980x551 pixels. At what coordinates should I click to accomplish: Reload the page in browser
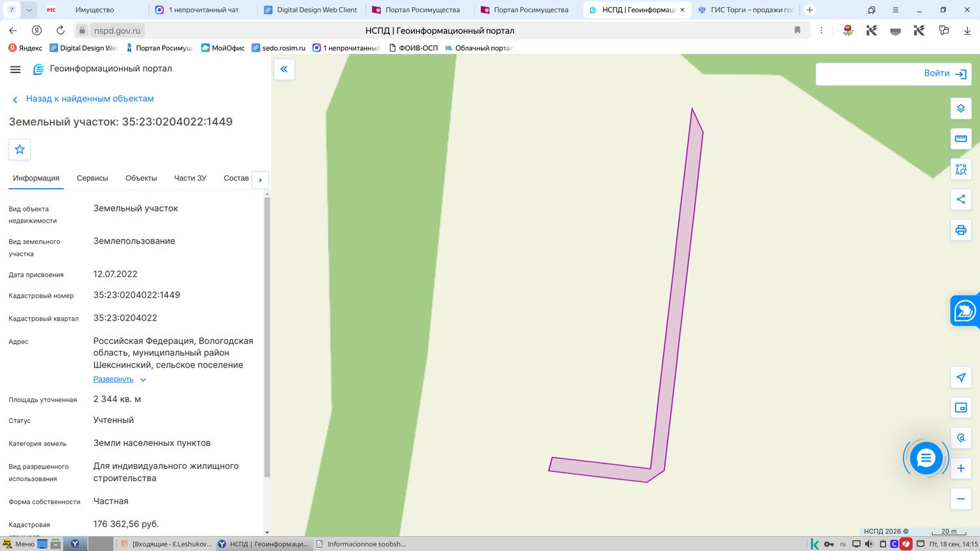coord(61,30)
